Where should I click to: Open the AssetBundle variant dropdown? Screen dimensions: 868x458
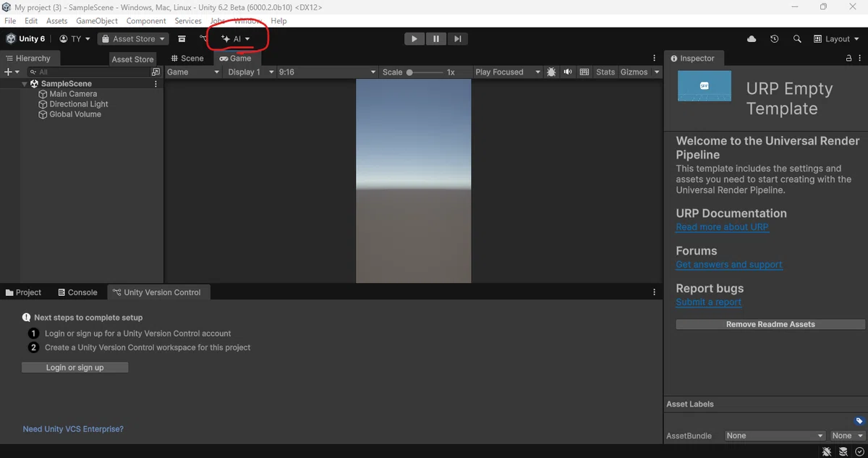coord(847,436)
